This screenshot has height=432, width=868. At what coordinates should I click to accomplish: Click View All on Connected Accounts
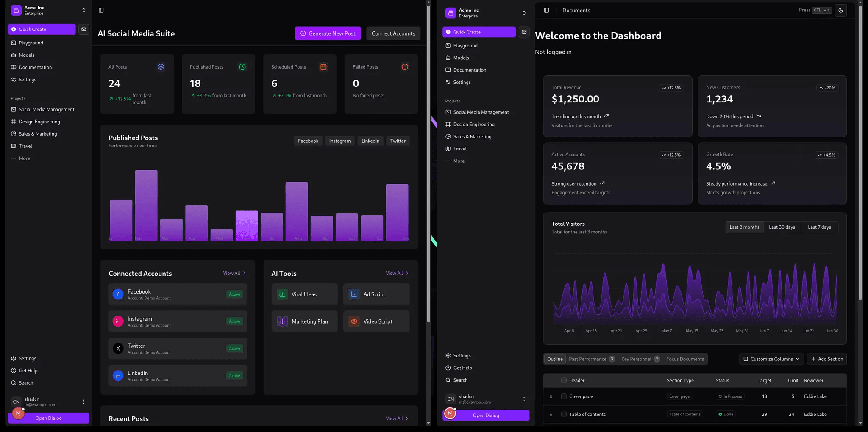coord(234,273)
